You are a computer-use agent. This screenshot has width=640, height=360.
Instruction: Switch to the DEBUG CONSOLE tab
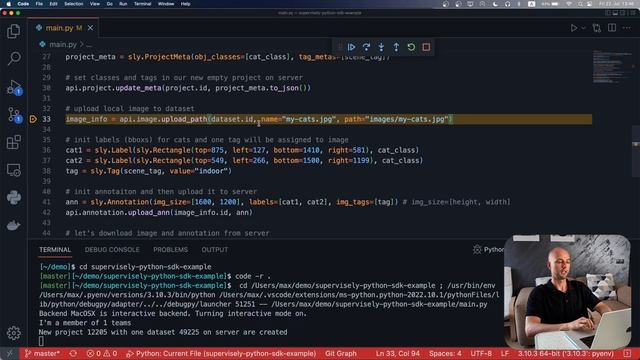tap(112, 249)
